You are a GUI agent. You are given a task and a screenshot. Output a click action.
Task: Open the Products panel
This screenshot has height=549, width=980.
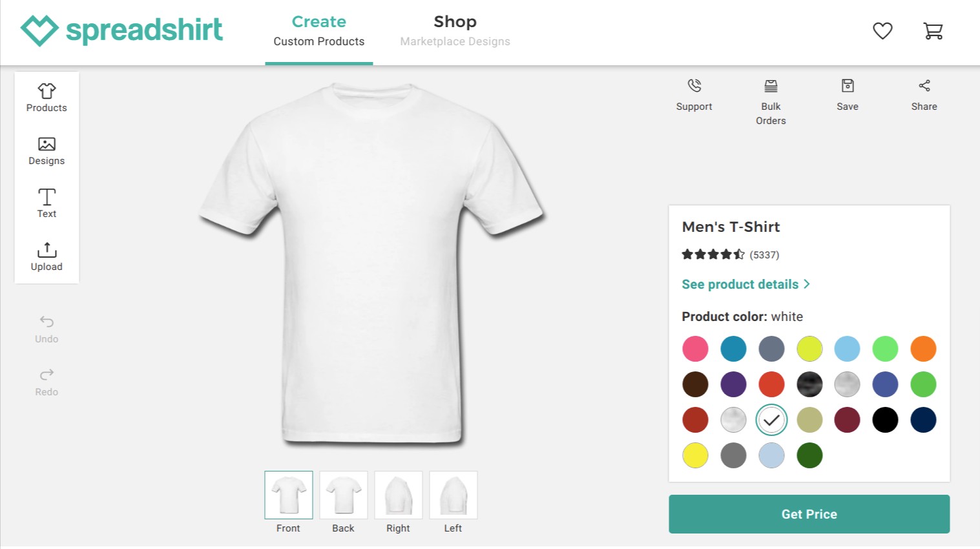(47, 98)
